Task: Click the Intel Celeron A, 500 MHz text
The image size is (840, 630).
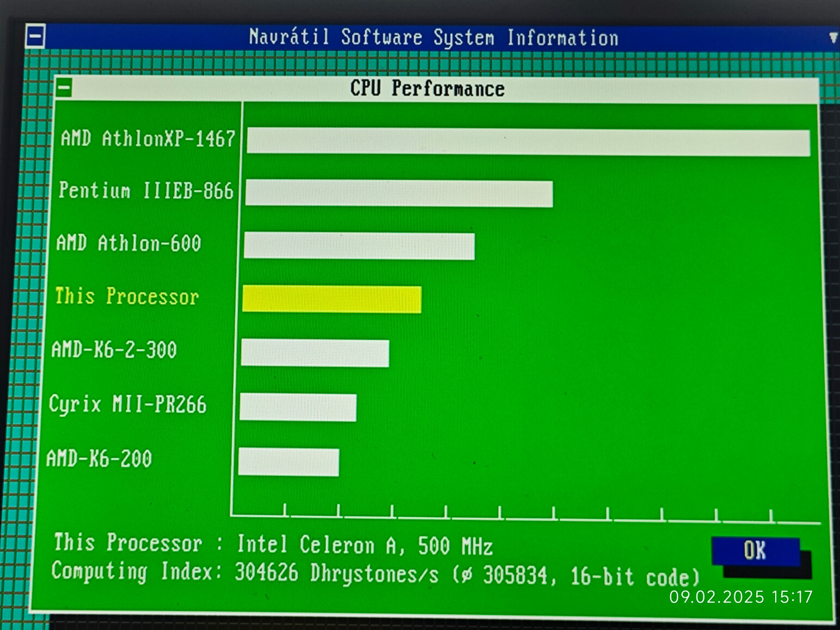Action: coord(365,545)
